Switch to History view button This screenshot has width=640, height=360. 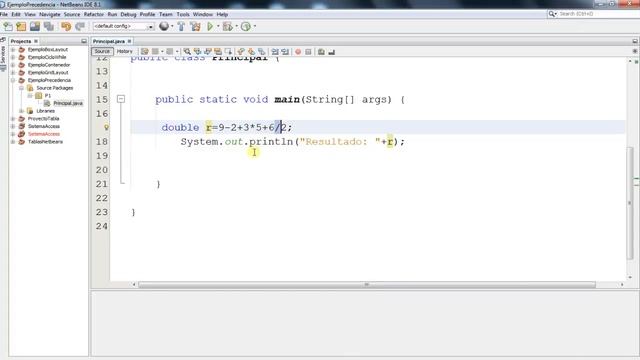[x=124, y=51]
